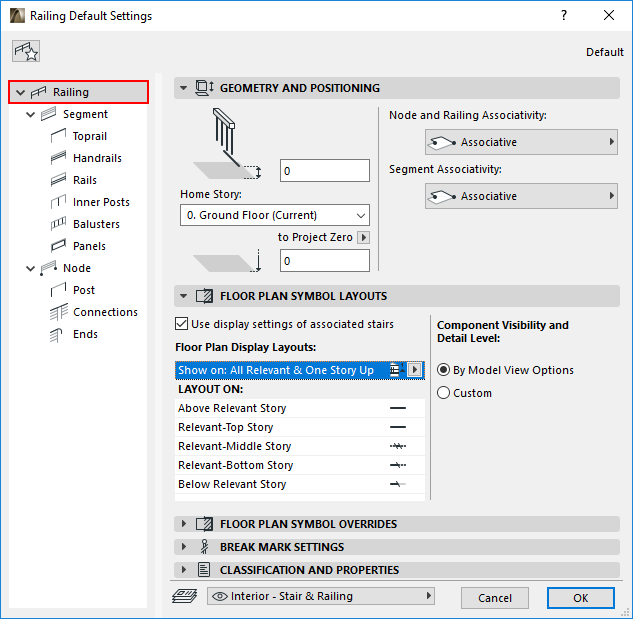Click the Balusters component icon
This screenshot has height=619, width=633.
tap(57, 224)
